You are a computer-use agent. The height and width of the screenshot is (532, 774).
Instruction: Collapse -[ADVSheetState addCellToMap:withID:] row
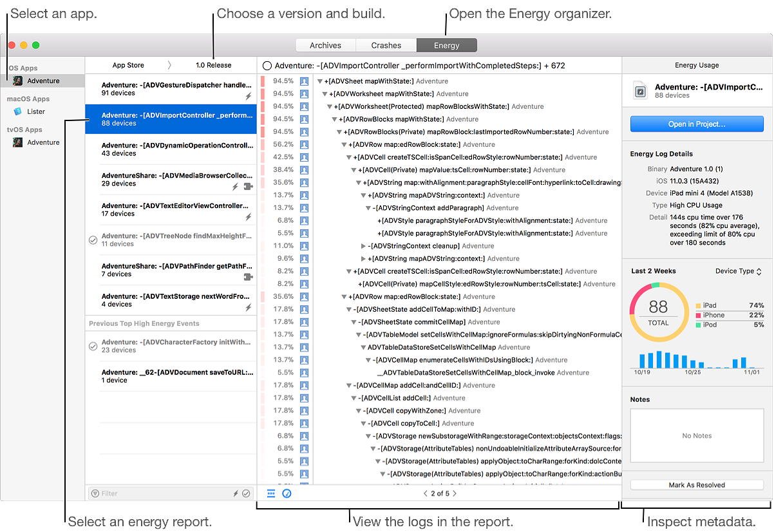coord(348,310)
